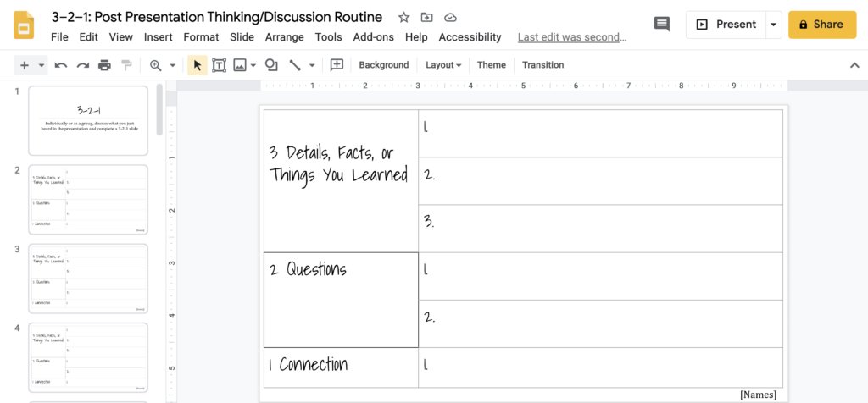This screenshot has height=403, width=868.
Task: Click the new slide plus button
Action: pos(25,65)
